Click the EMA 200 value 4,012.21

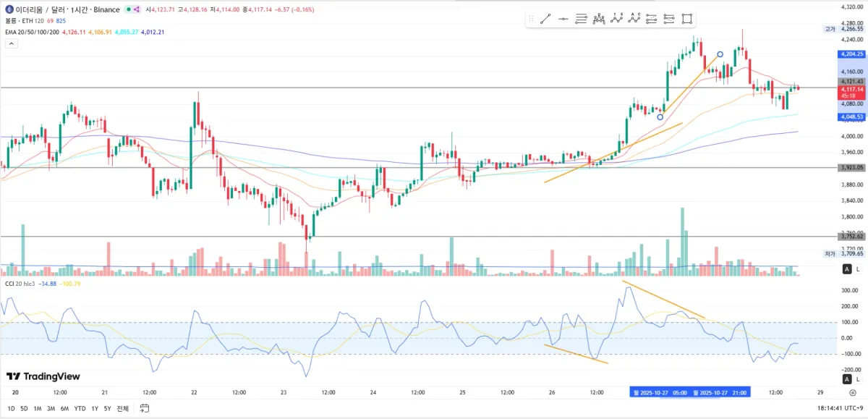tap(153, 32)
